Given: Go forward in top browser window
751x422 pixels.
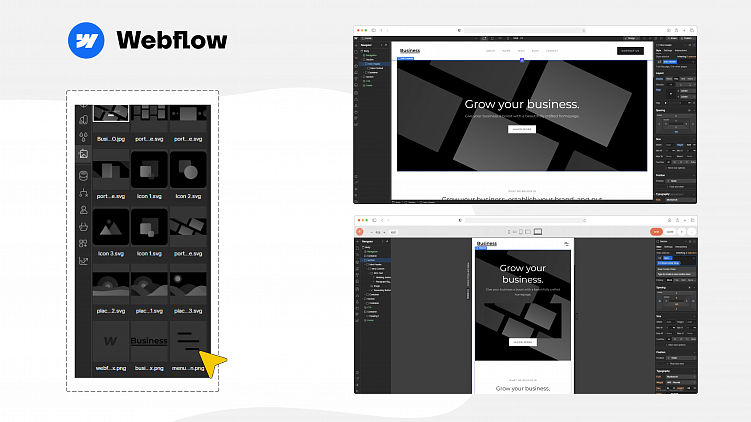Looking at the screenshot, I should (387, 30).
